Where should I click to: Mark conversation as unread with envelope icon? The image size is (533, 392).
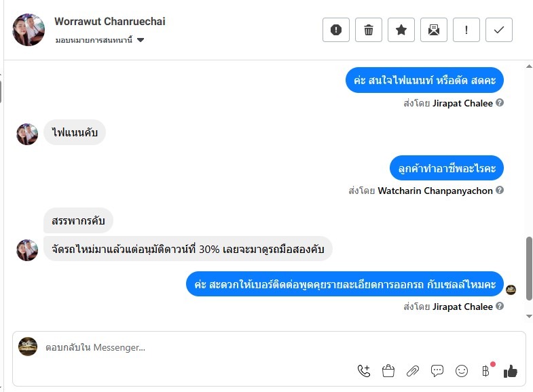tap(434, 30)
